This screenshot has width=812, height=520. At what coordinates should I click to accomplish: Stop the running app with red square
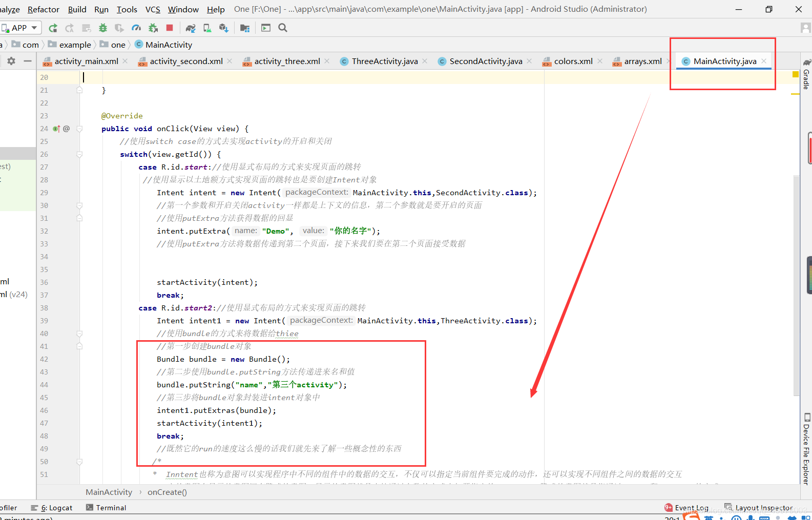[170, 28]
